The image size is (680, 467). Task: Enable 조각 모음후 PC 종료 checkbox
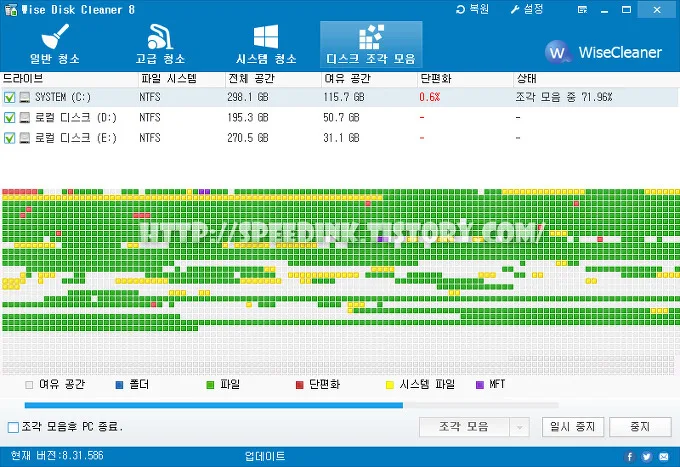(x=13, y=427)
